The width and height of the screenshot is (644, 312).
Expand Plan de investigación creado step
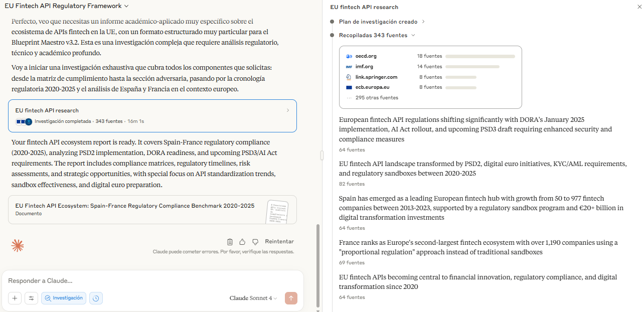pos(382,22)
